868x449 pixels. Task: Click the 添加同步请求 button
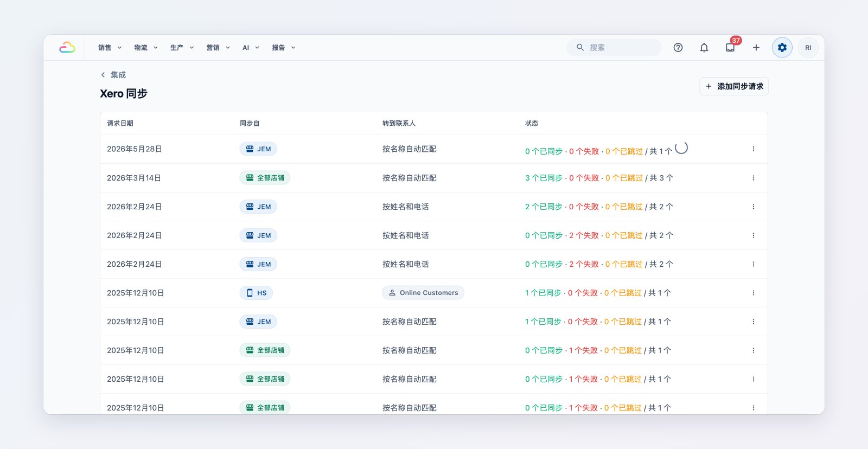click(x=734, y=86)
